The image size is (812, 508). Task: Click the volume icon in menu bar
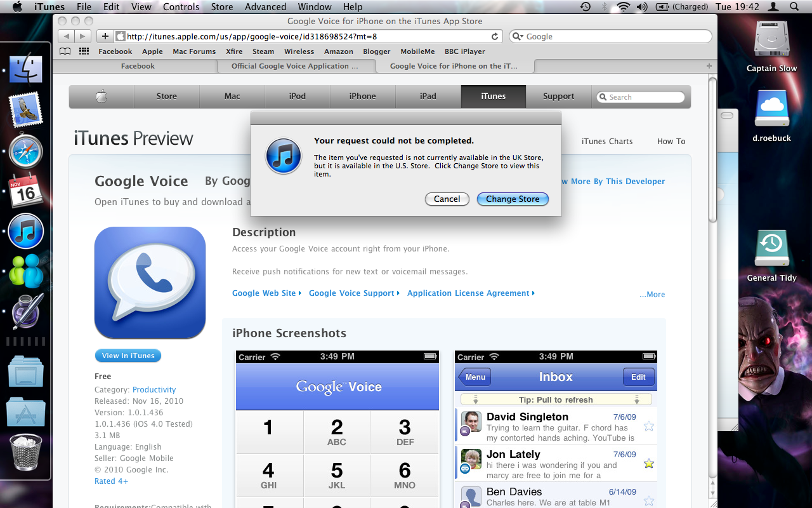pos(642,7)
